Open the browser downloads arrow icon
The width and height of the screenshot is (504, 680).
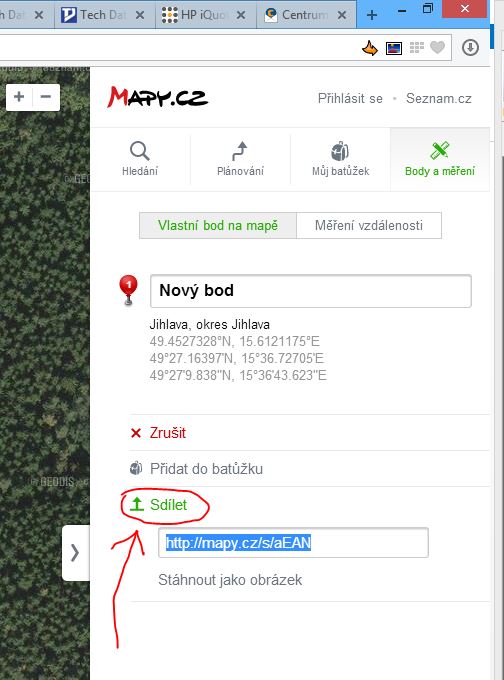point(470,47)
